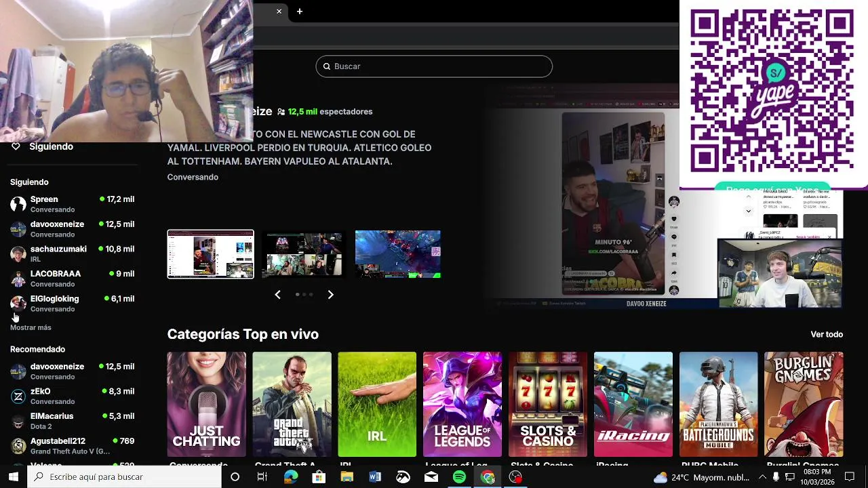Screen dimensions: 868x488
Task: Click the microphone tray icon
Action: pos(776,477)
